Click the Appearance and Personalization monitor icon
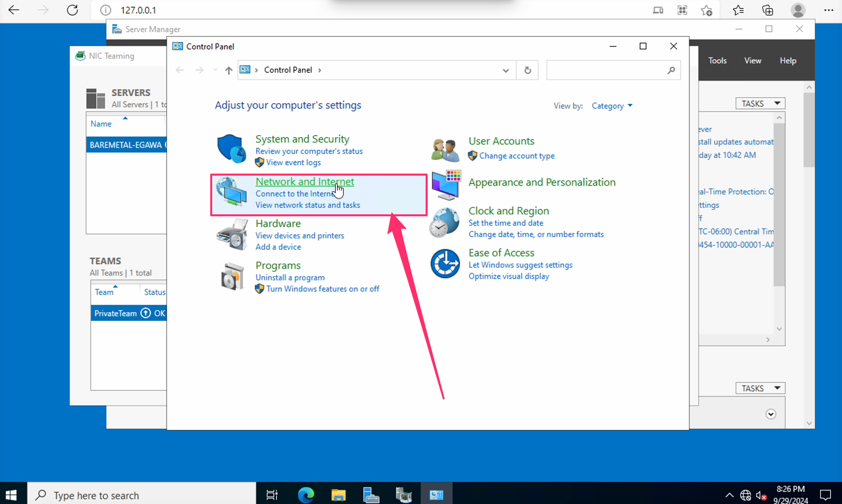The width and height of the screenshot is (842, 504). coord(446,185)
